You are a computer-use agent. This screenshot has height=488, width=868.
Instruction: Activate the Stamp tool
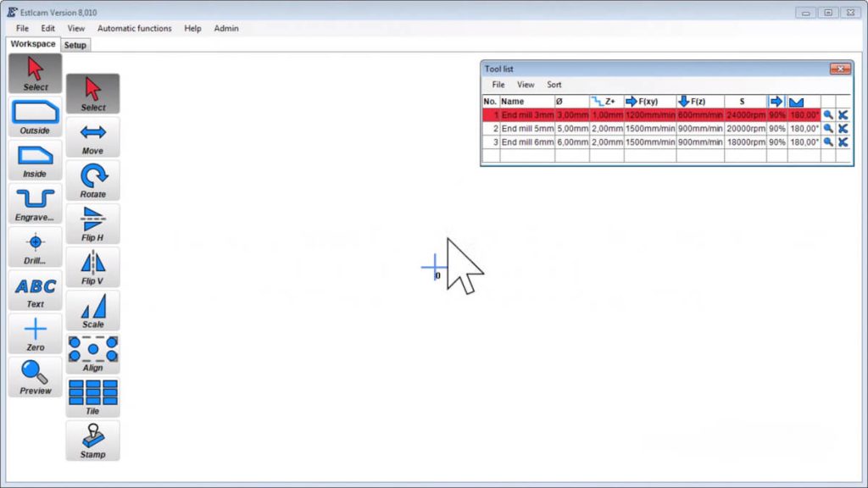click(92, 441)
